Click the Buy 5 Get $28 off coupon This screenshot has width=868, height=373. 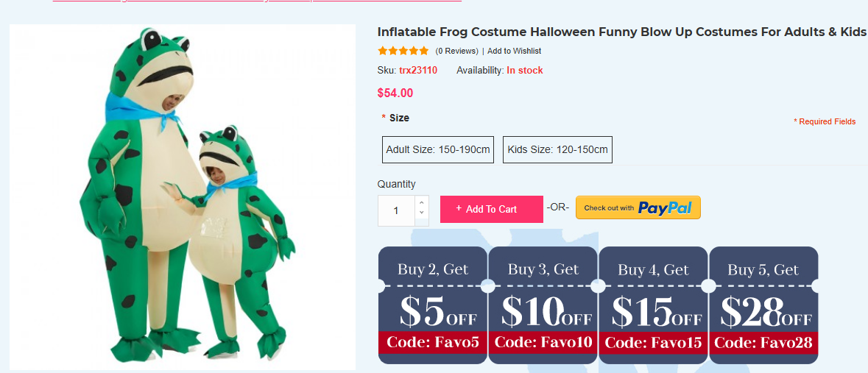(763, 305)
